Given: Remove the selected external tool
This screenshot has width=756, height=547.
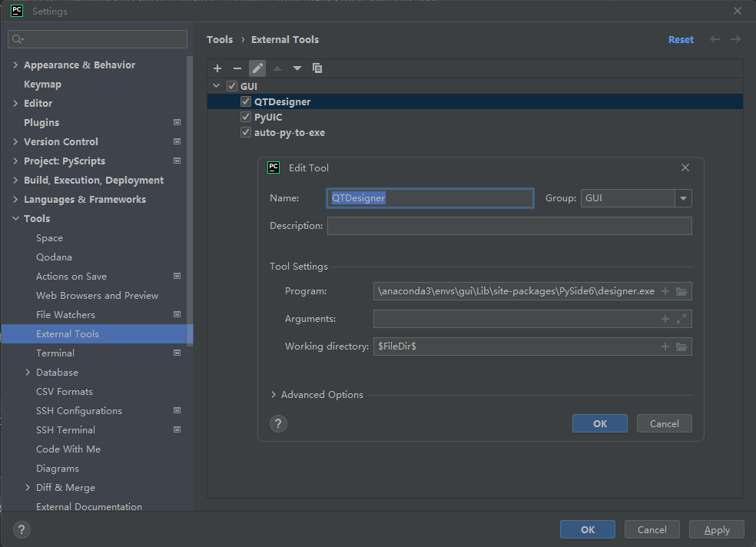Looking at the screenshot, I should (x=237, y=68).
